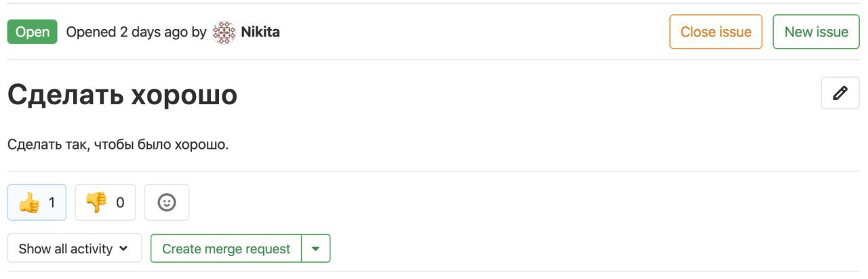Select the issue title Сделать хорошо
868x279 pixels.
pyautogui.click(x=123, y=95)
